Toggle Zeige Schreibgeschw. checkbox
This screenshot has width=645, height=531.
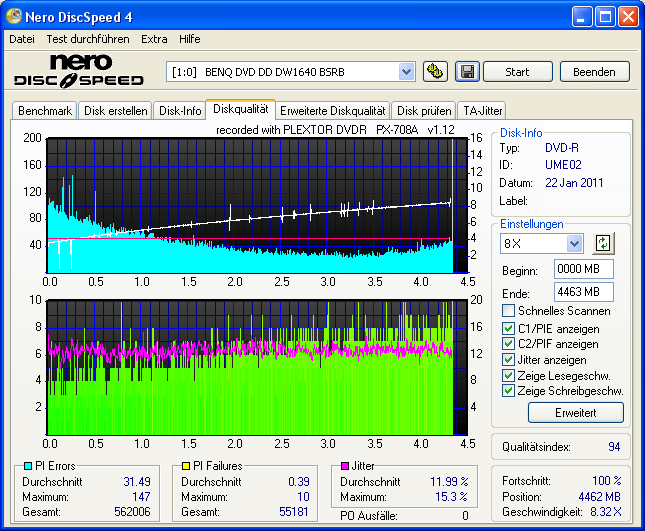pos(508,390)
